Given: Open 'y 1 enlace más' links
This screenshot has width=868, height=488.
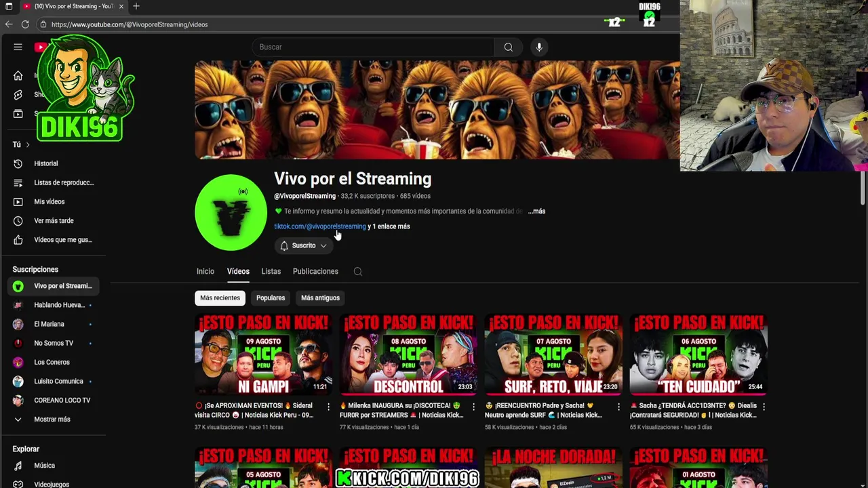Looking at the screenshot, I should tap(389, 226).
